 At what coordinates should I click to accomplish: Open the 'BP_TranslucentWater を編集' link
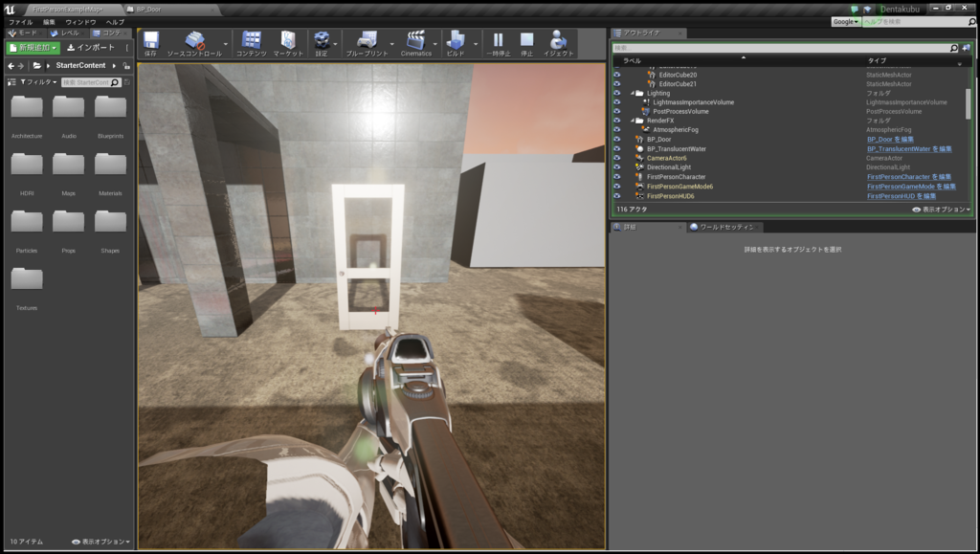tap(909, 148)
